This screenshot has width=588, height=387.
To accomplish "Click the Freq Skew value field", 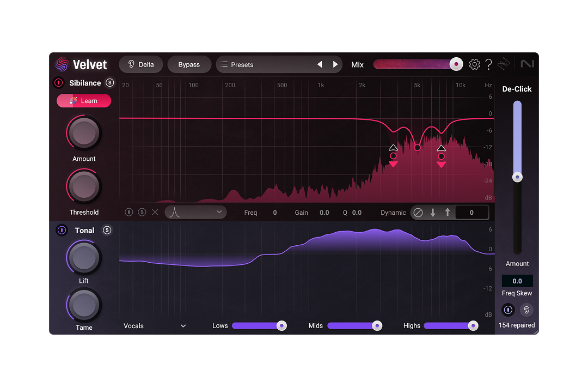I will [x=517, y=281].
